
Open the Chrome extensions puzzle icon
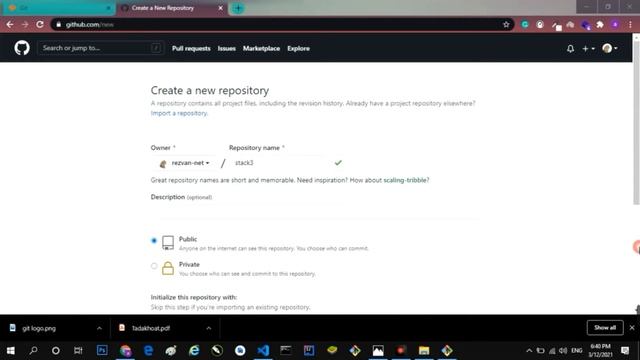pyautogui.click(x=600, y=24)
